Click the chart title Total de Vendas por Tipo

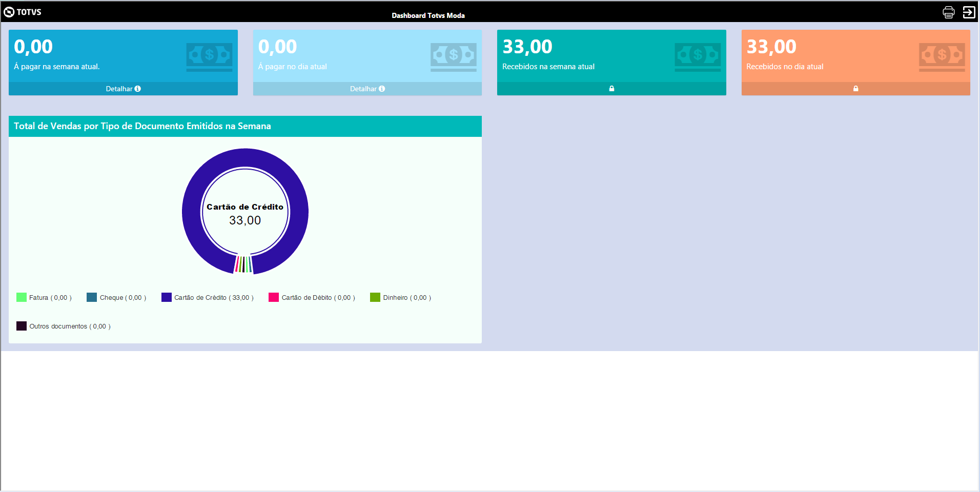[142, 126]
